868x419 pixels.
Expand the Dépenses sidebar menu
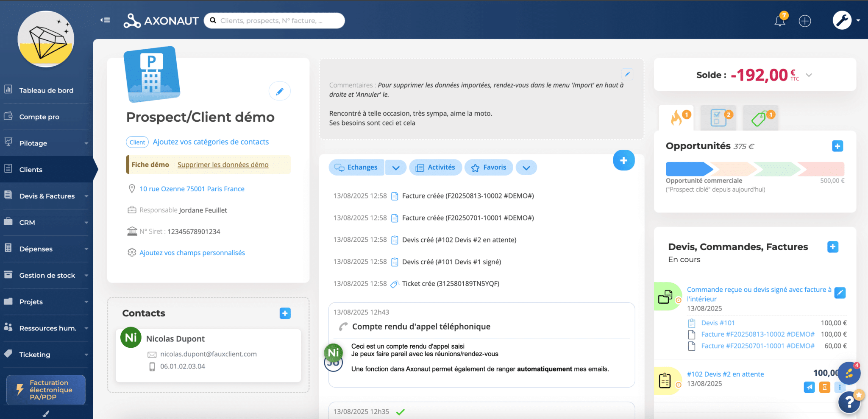[x=86, y=249]
